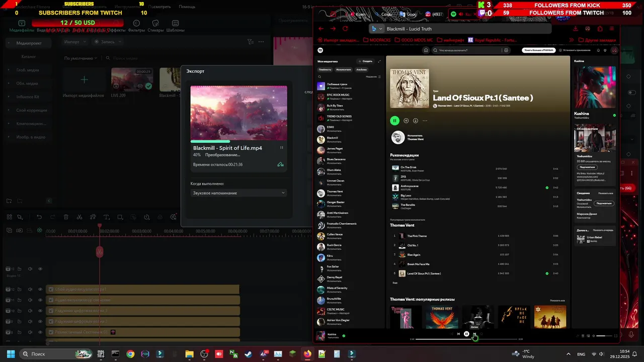644x362 pixels.
Task: Click 'Показать все' next to popular releases
Action: point(557,300)
